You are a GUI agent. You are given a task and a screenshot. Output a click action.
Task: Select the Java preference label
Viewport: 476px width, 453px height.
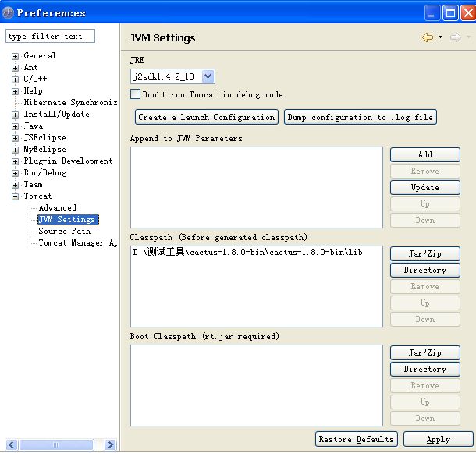34,126
